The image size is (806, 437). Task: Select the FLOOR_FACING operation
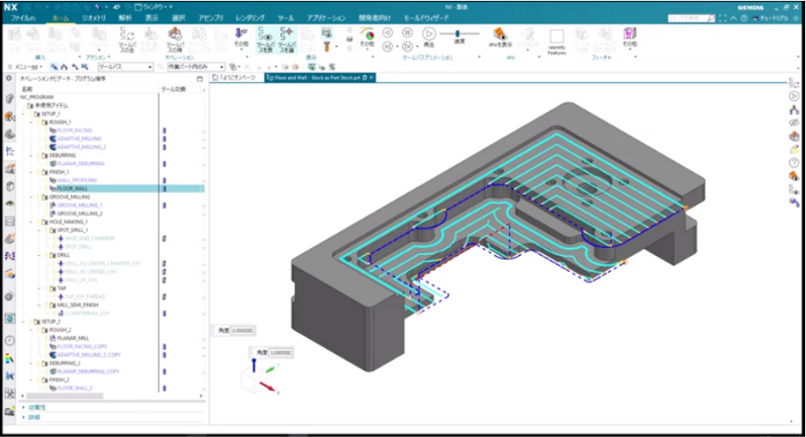pyautogui.click(x=75, y=131)
